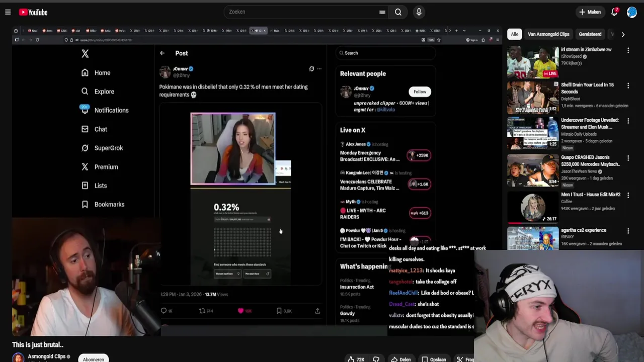Start voice search with microphone icon

point(419,12)
